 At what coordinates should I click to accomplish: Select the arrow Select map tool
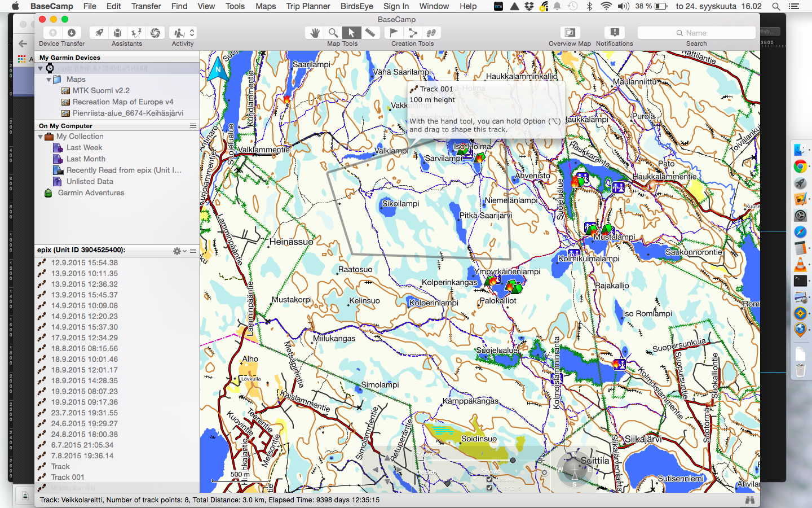(351, 33)
